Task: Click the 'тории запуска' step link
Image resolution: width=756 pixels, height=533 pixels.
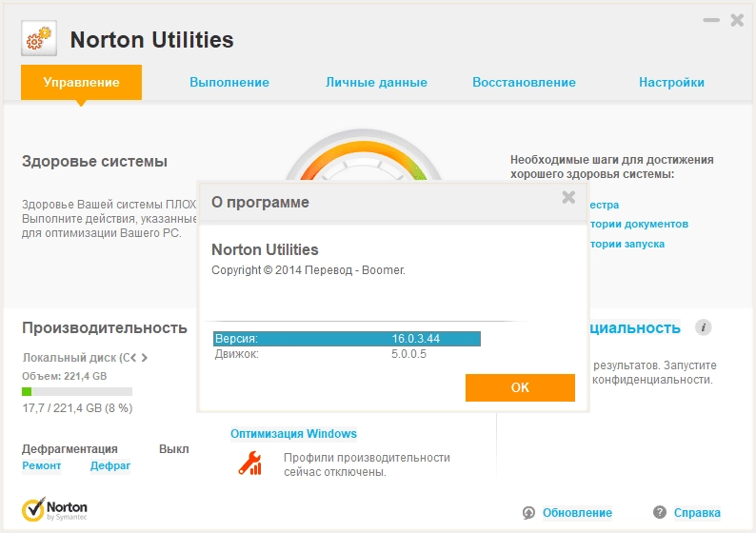Action: pyautogui.click(x=627, y=244)
